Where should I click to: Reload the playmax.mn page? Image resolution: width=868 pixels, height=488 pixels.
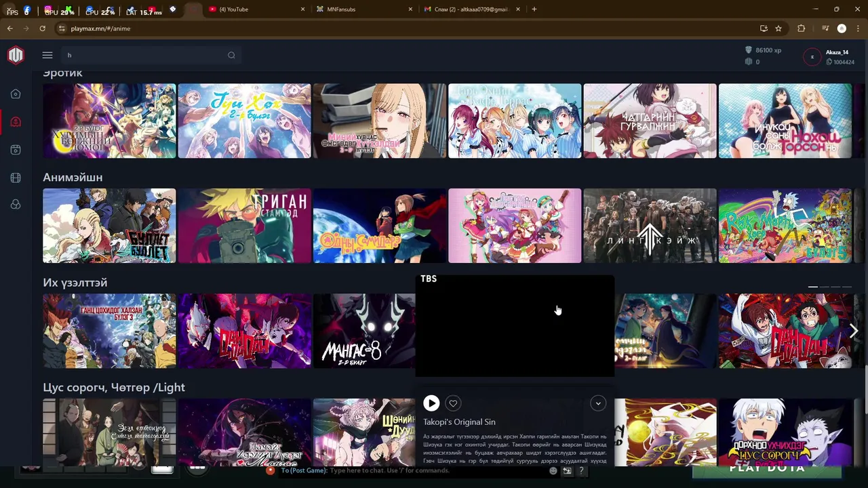coord(42,28)
